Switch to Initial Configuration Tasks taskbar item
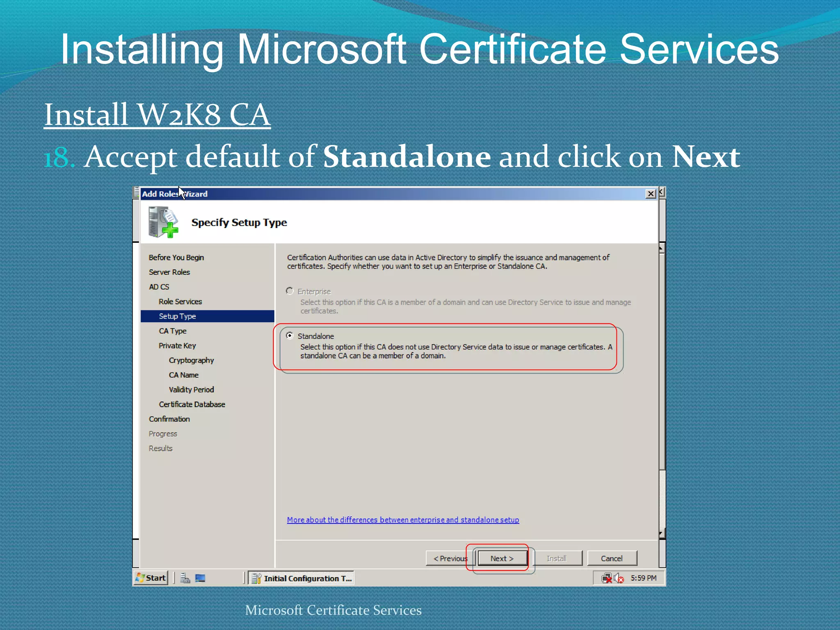The width and height of the screenshot is (840, 630). pyautogui.click(x=301, y=578)
